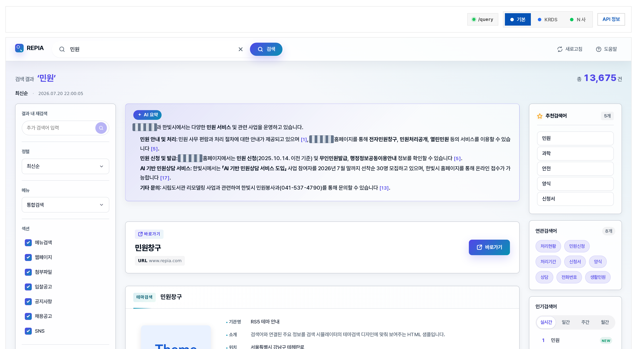
Task: Click the Theme thumbnail image
Action: (x=176, y=337)
